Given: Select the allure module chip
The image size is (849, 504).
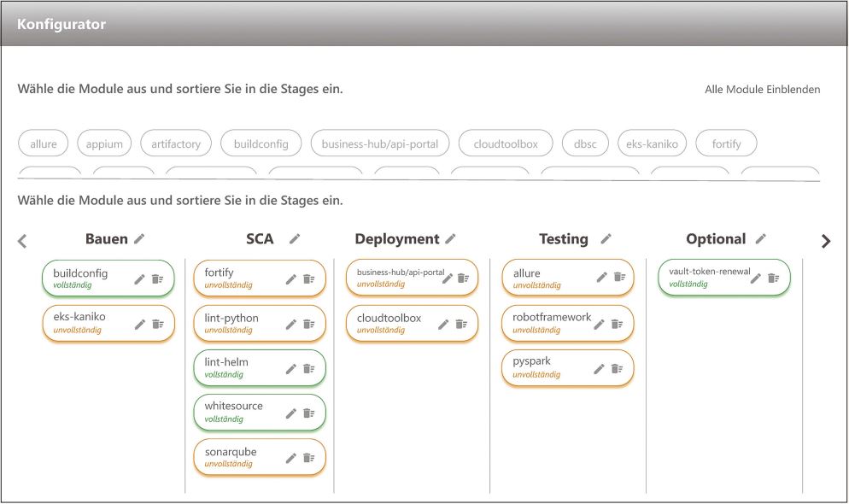Looking at the screenshot, I should (44, 144).
